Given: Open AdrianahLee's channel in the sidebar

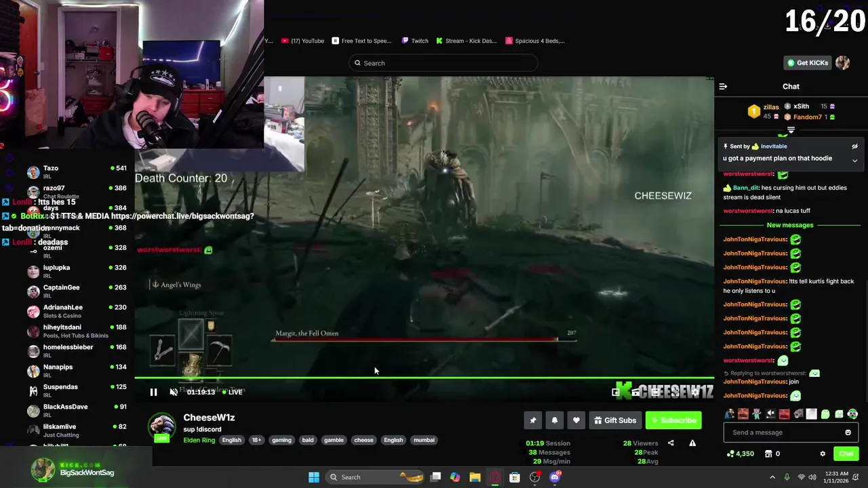Looking at the screenshot, I should tap(77, 311).
